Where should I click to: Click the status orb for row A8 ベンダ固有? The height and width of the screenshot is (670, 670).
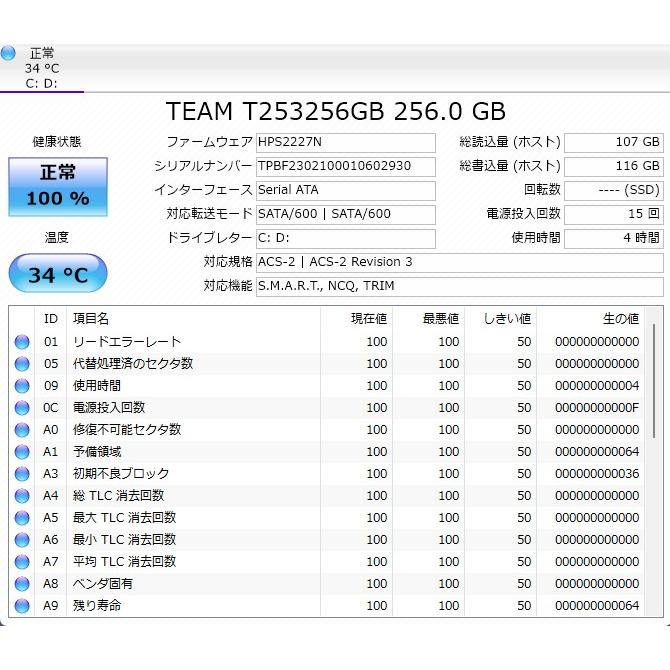pyautogui.click(x=22, y=584)
